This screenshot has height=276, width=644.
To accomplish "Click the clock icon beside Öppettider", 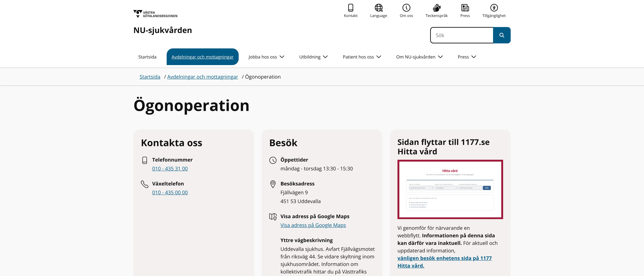I will point(273,160).
